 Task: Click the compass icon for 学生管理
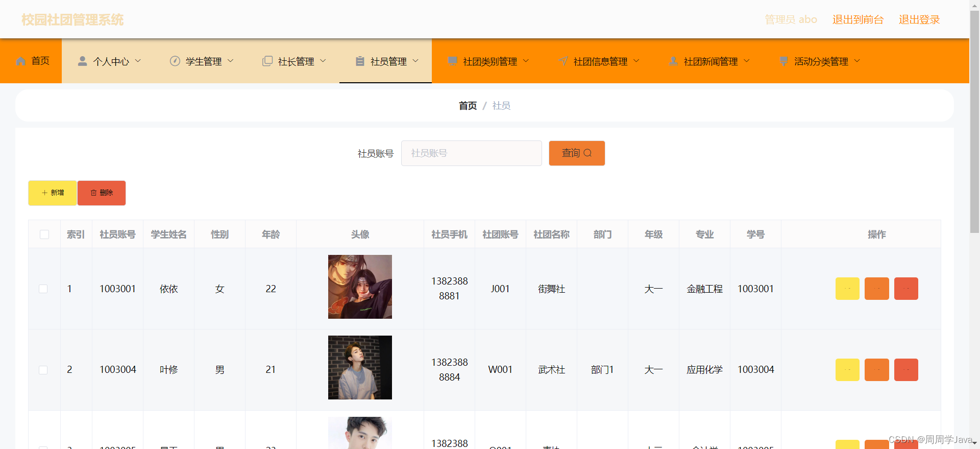[x=175, y=61]
